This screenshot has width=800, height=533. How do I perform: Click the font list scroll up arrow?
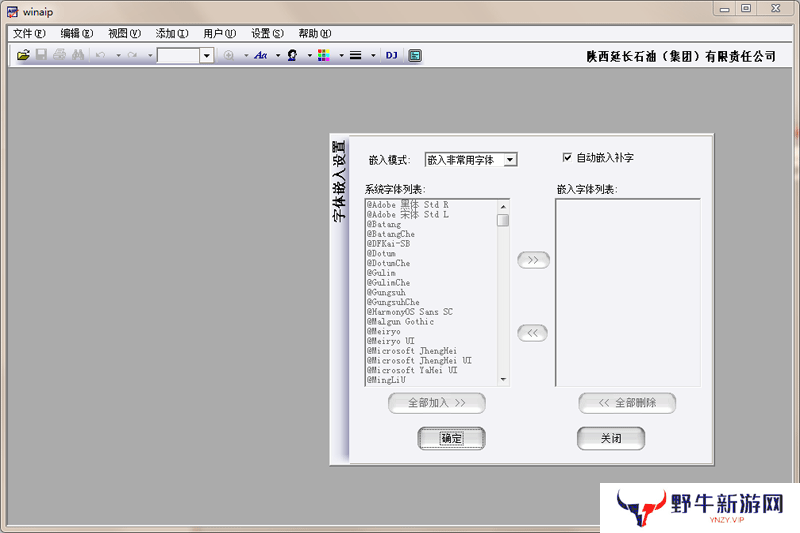503,207
